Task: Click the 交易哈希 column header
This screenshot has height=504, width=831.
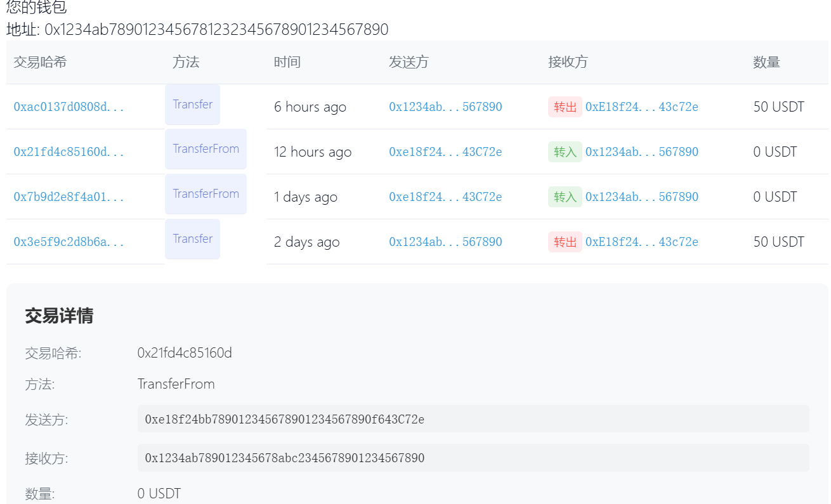Action: (40, 62)
